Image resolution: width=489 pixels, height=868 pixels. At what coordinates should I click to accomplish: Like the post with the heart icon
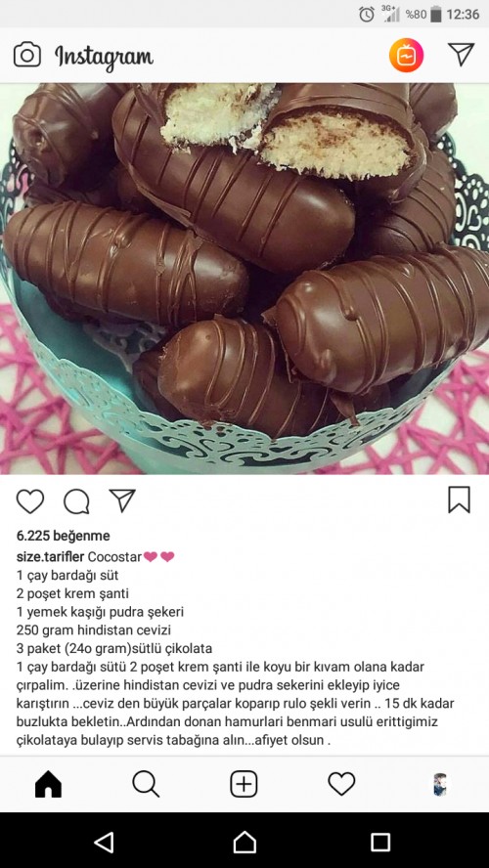click(30, 501)
